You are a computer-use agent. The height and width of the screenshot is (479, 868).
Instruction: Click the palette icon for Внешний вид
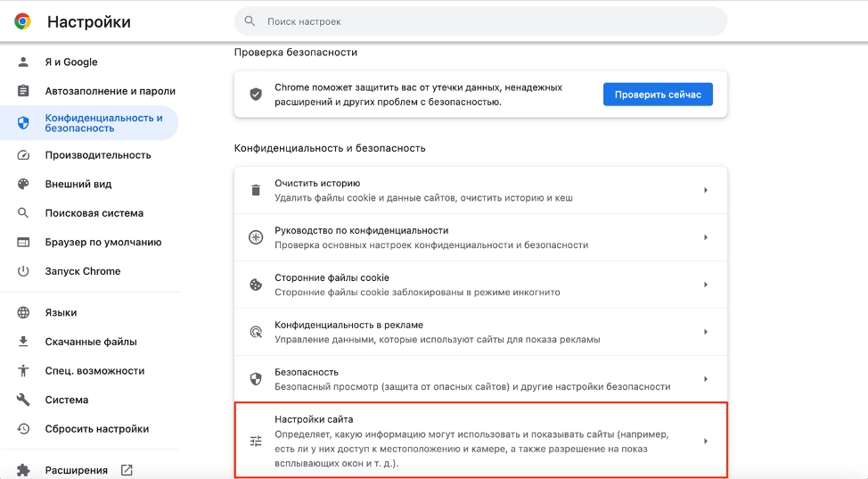click(x=24, y=185)
